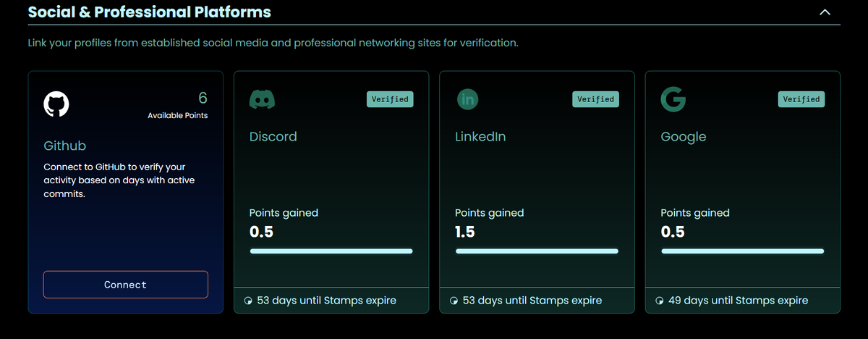
Task: Click the Discord points progress bar
Action: point(331,251)
